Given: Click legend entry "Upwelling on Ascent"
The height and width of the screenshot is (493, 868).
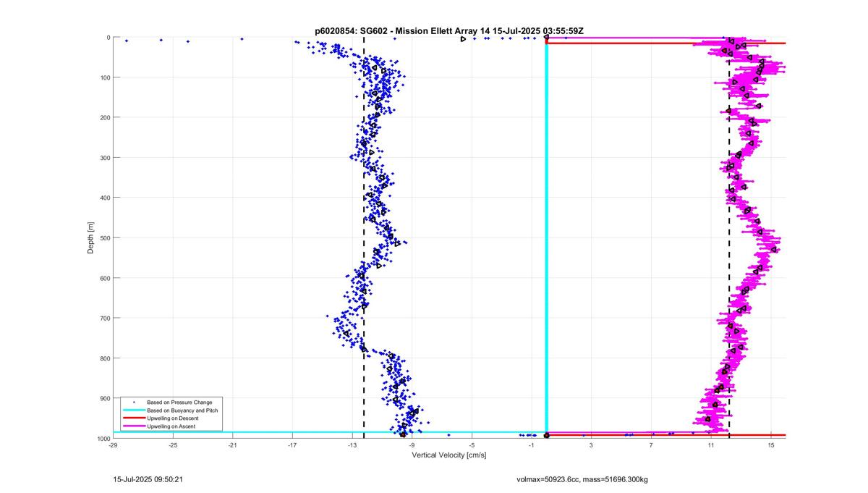Looking at the screenshot, I should click(171, 426).
